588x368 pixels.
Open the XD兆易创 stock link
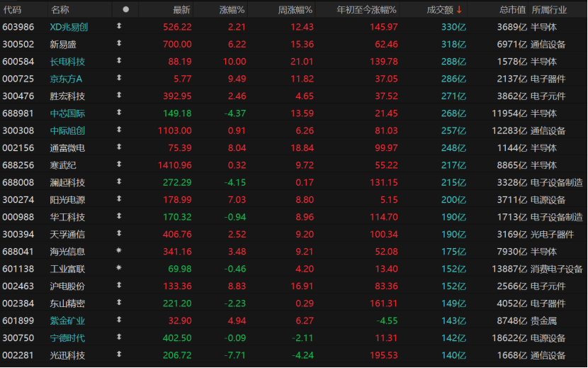click(x=69, y=27)
